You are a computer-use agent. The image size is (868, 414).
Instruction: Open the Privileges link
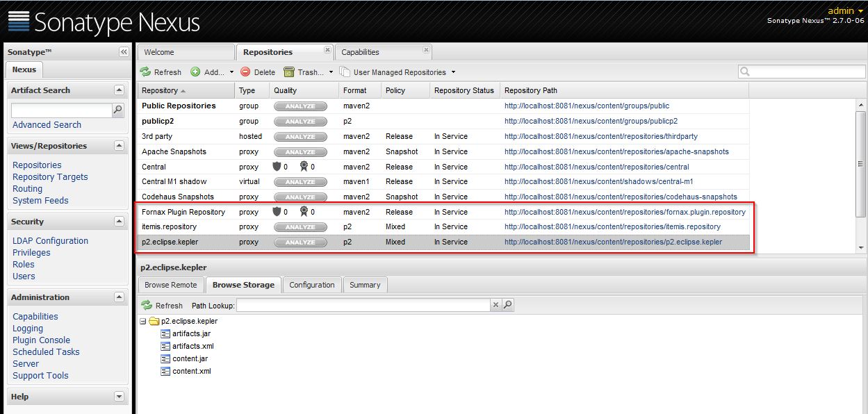(31, 253)
